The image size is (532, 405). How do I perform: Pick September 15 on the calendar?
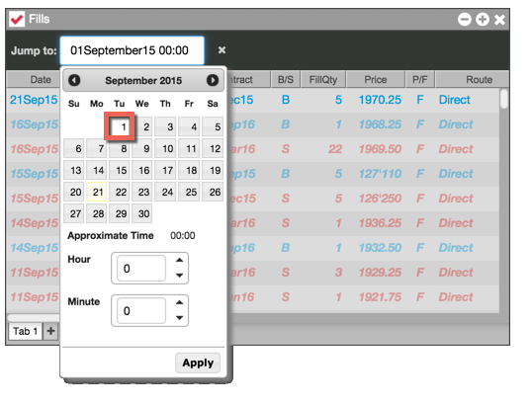click(x=120, y=170)
